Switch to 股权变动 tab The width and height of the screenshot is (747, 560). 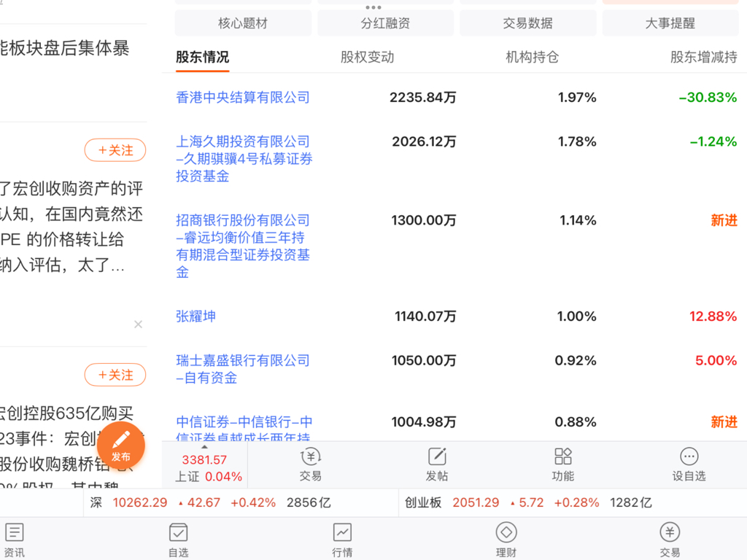[x=368, y=58]
